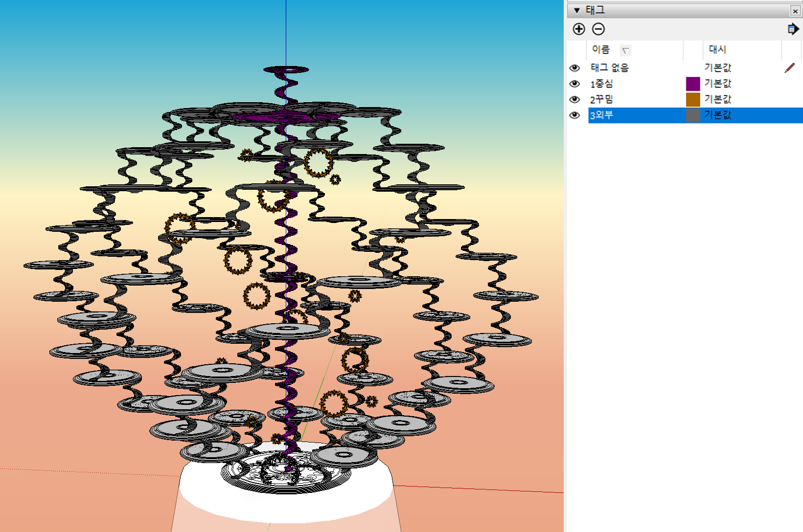Open the orange color swatch of 2꾸밈

[692, 99]
